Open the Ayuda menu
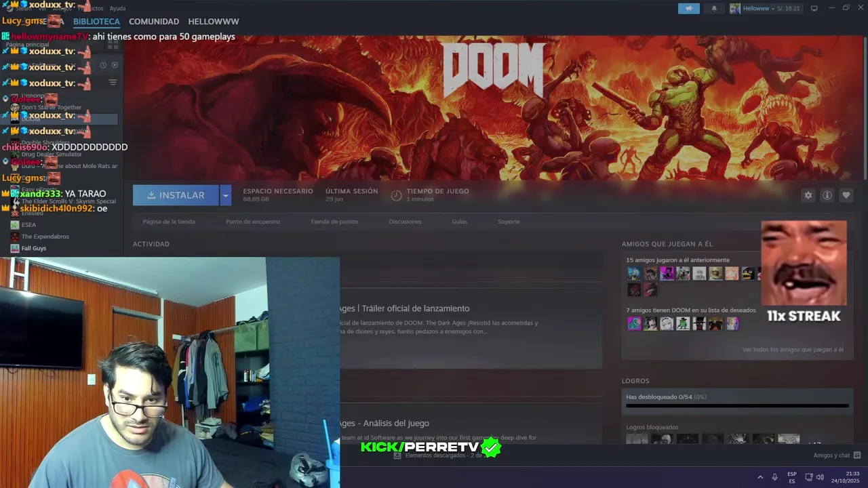The width and height of the screenshot is (868, 488). coord(117,8)
